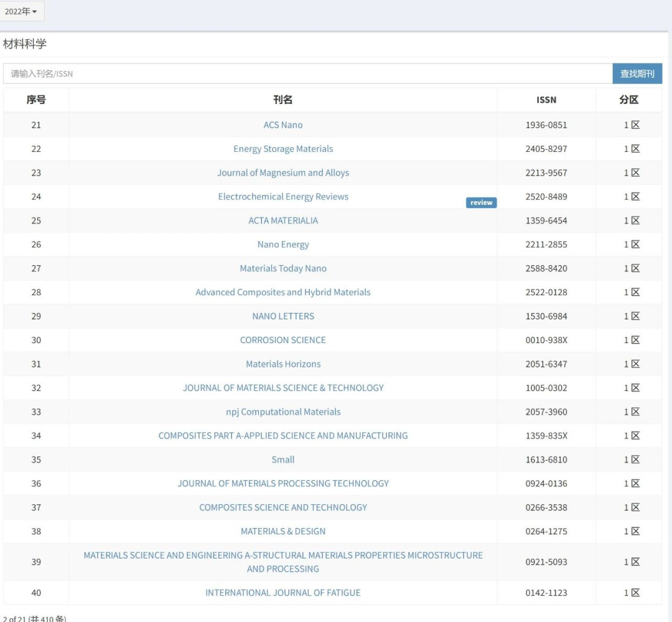
Task: Open Journal of Magnesium and Alloys
Action: click(x=282, y=173)
